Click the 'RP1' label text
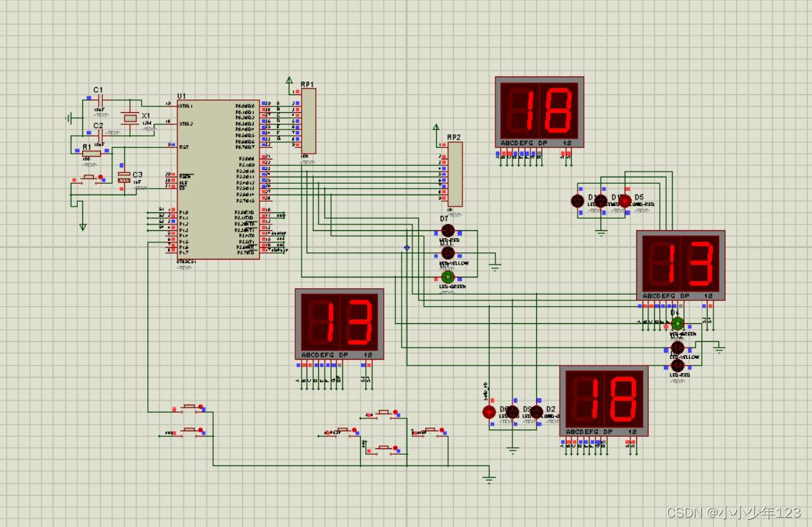This screenshot has width=812, height=527. (307, 84)
